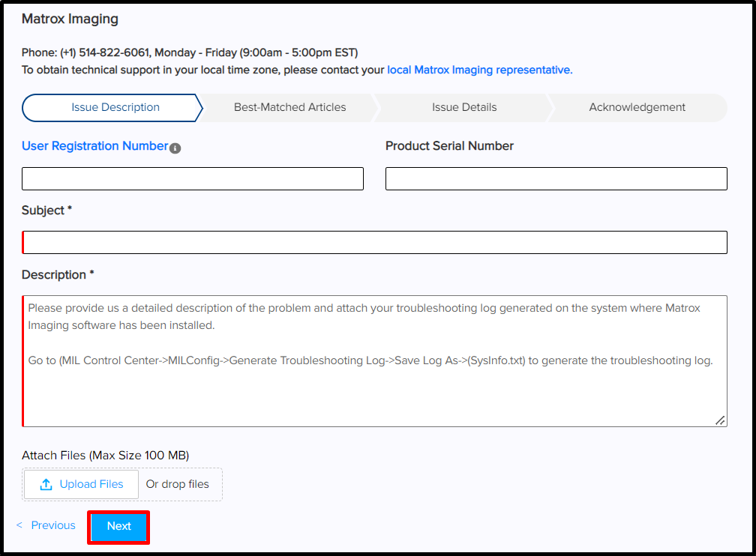
Task: Click the Description textarea resize handle
Action: pos(721,420)
